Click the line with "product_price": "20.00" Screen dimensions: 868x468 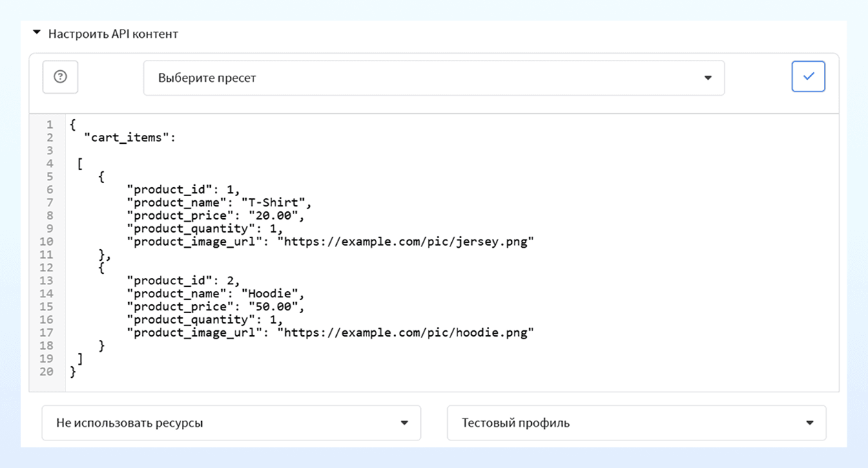point(216,215)
